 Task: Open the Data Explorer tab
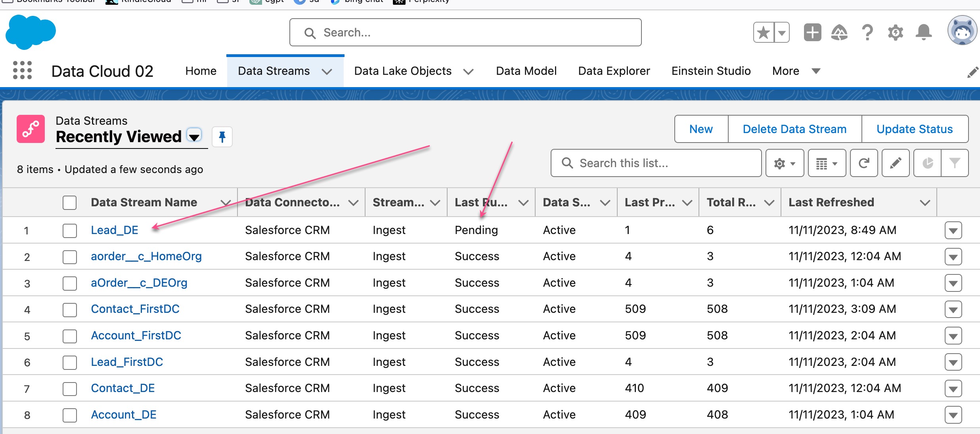pyautogui.click(x=614, y=71)
